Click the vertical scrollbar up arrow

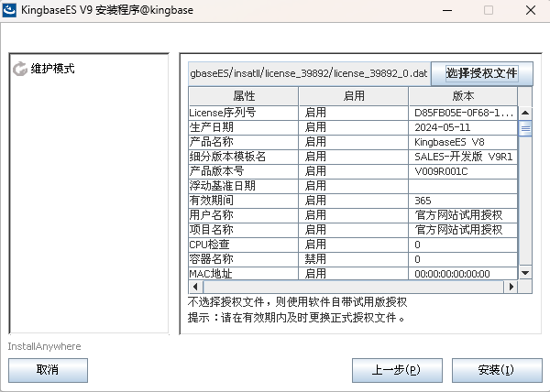click(x=525, y=113)
